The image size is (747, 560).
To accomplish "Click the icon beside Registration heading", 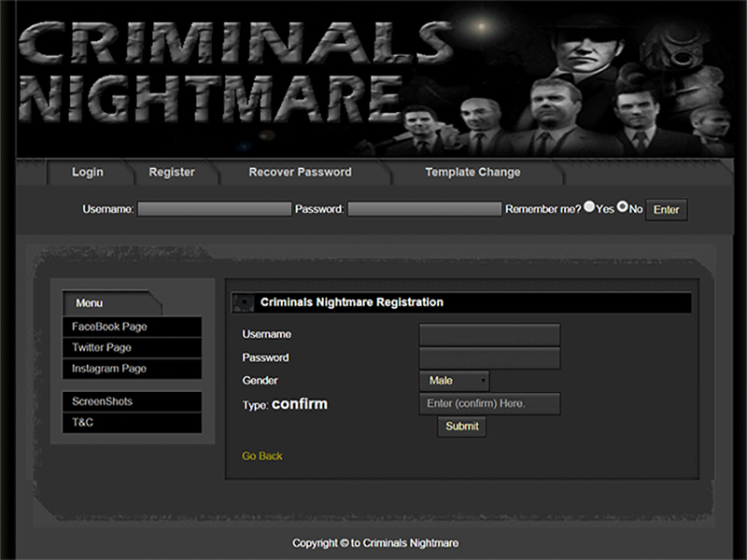I will 244,302.
